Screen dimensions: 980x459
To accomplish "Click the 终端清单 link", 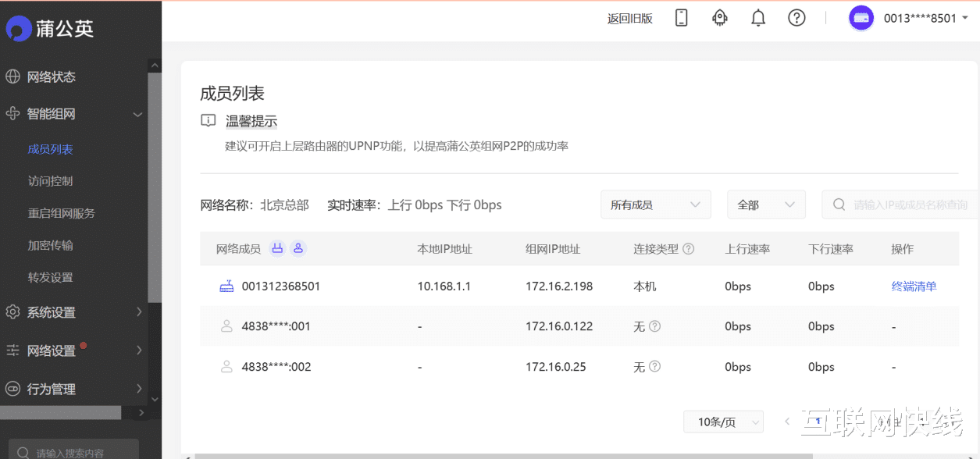I will coord(914,286).
